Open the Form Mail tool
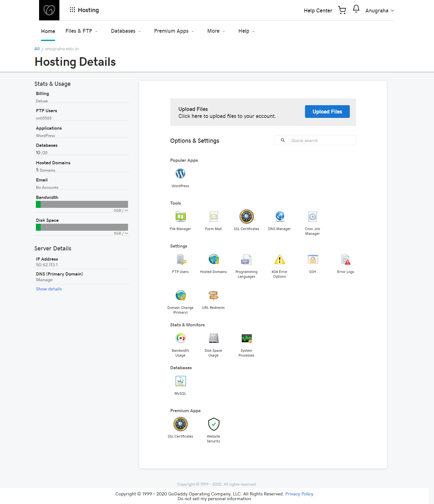The width and height of the screenshot is (434, 504). (214, 217)
